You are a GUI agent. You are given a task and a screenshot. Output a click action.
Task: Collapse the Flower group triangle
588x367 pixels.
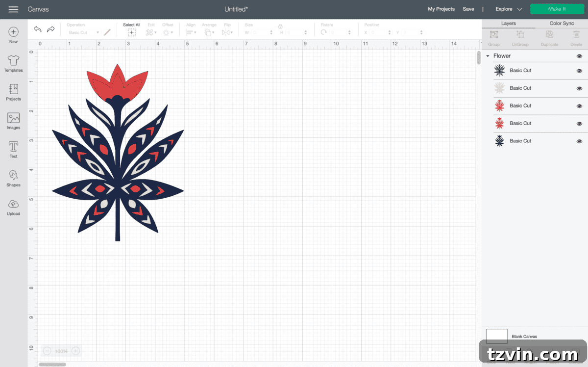(488, 56)
